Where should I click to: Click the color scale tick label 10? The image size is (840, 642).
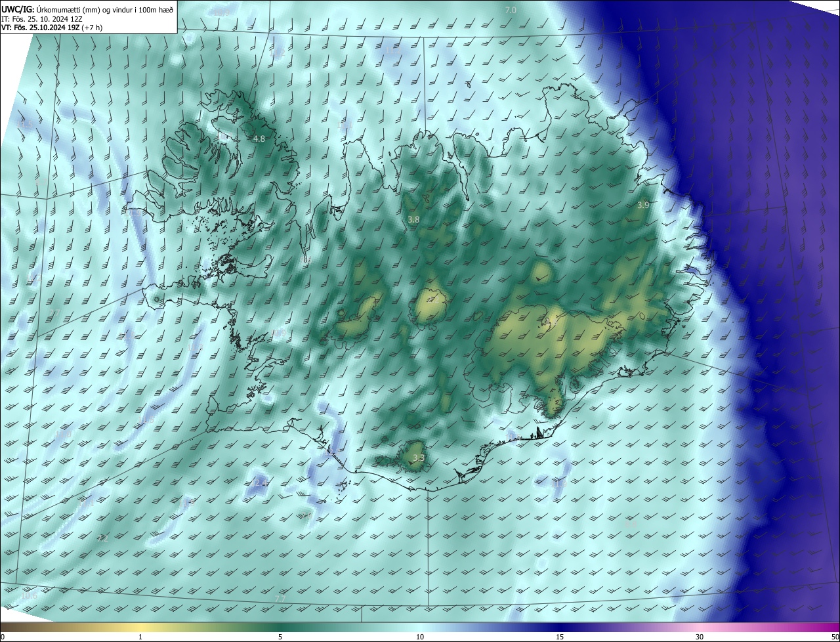420,637
